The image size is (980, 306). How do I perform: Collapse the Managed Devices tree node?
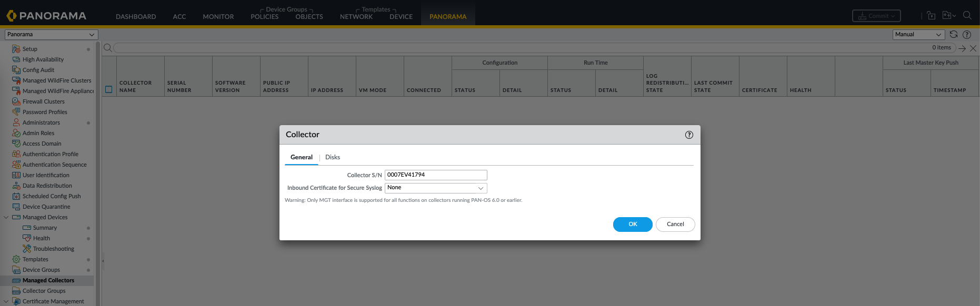point(6,217)
